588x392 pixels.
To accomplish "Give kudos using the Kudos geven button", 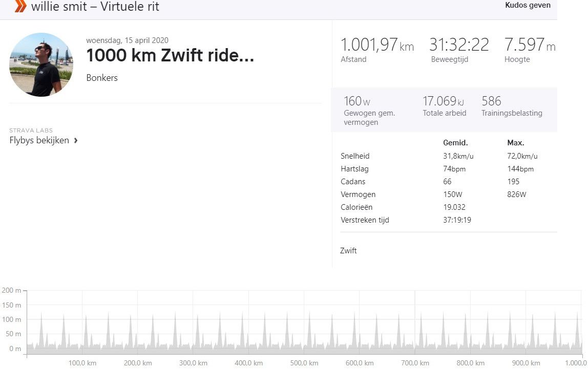I will 528,5.
